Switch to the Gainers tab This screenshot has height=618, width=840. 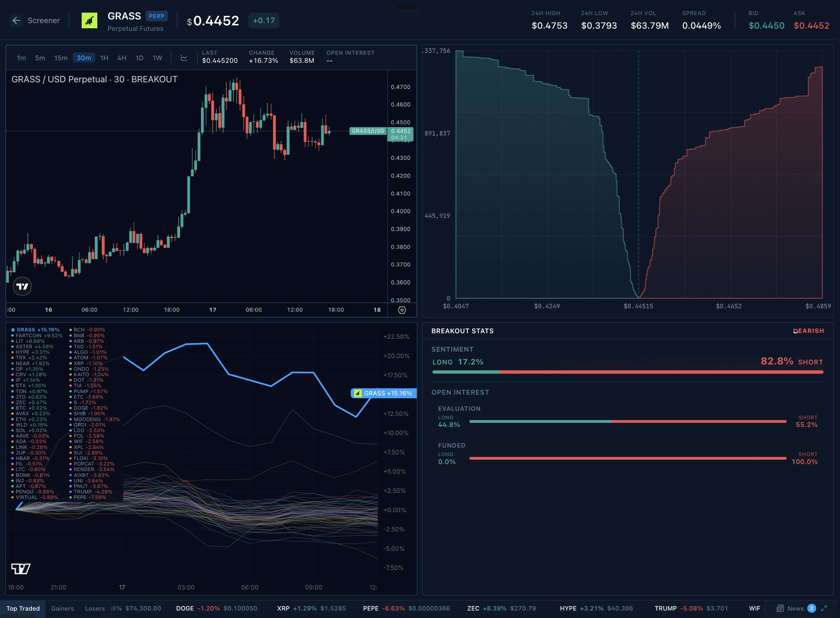(62, 609)
